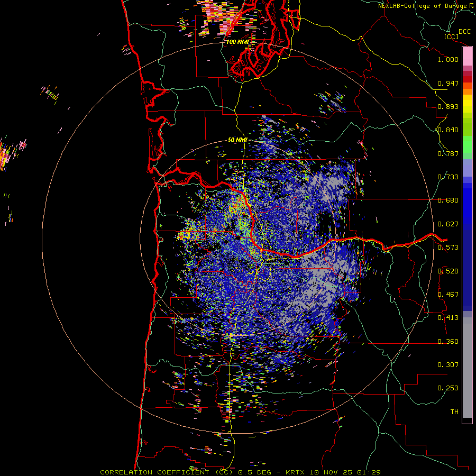Click the [CC] label above the color bar
This screenshot has width=476, height=476.
tap(451, 36)
